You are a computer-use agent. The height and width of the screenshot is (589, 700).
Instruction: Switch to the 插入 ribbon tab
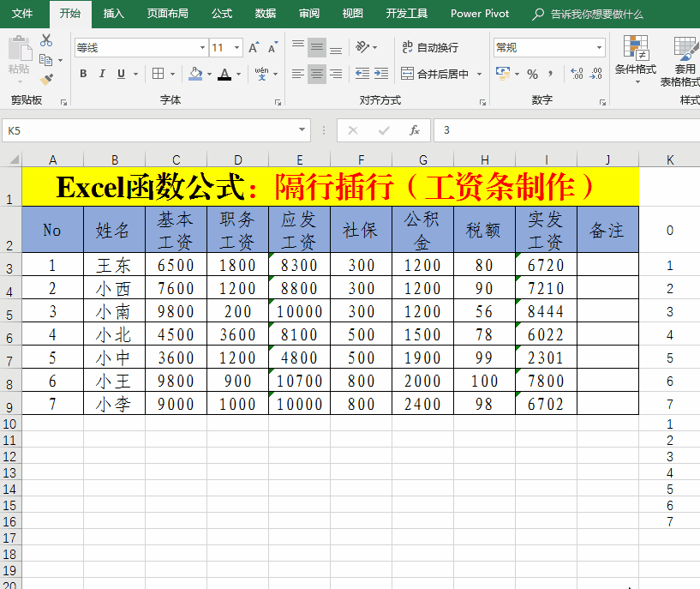coord(113,14)
